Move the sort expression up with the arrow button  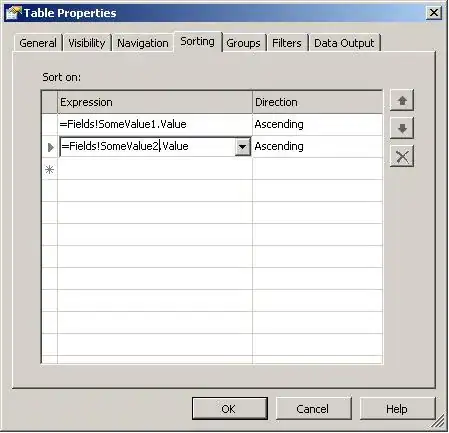(x=402, y=100)
